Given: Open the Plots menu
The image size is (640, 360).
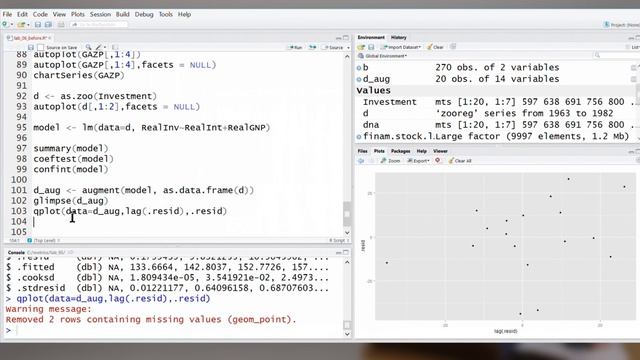Looking at the screenshot, I should (x=78, y=14).
